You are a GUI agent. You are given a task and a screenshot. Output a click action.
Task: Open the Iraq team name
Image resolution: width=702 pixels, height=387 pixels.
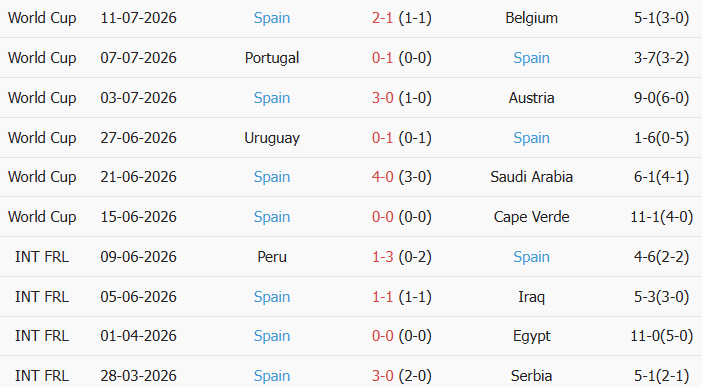(x=531, y=297)
